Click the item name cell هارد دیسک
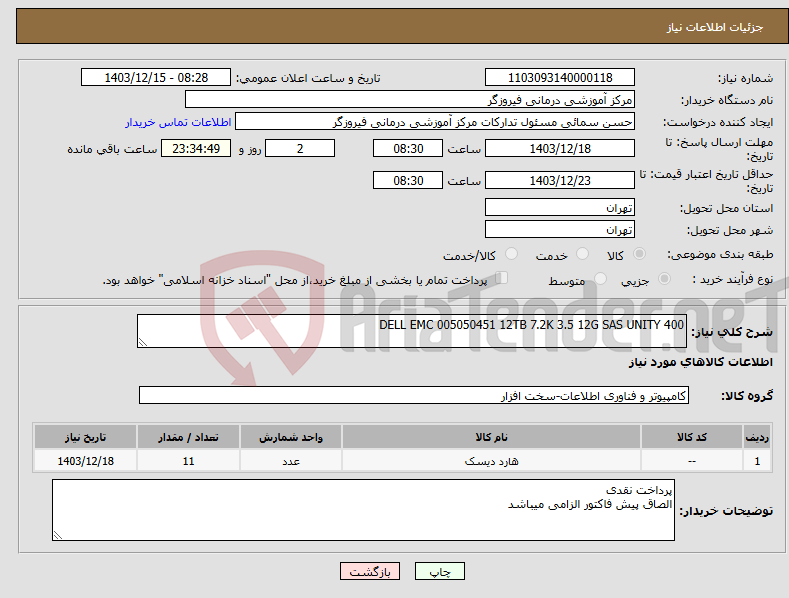 pyautogui.click(x=491, y=461)
